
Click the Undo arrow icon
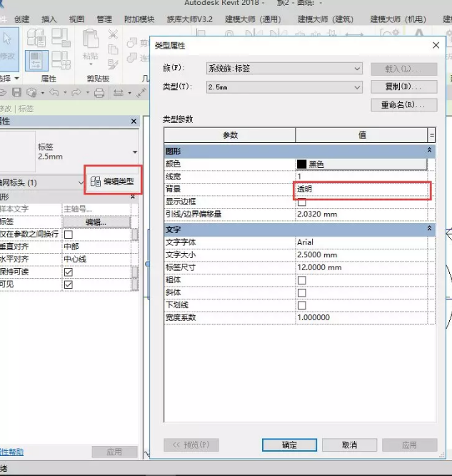(x=54, y=93)
